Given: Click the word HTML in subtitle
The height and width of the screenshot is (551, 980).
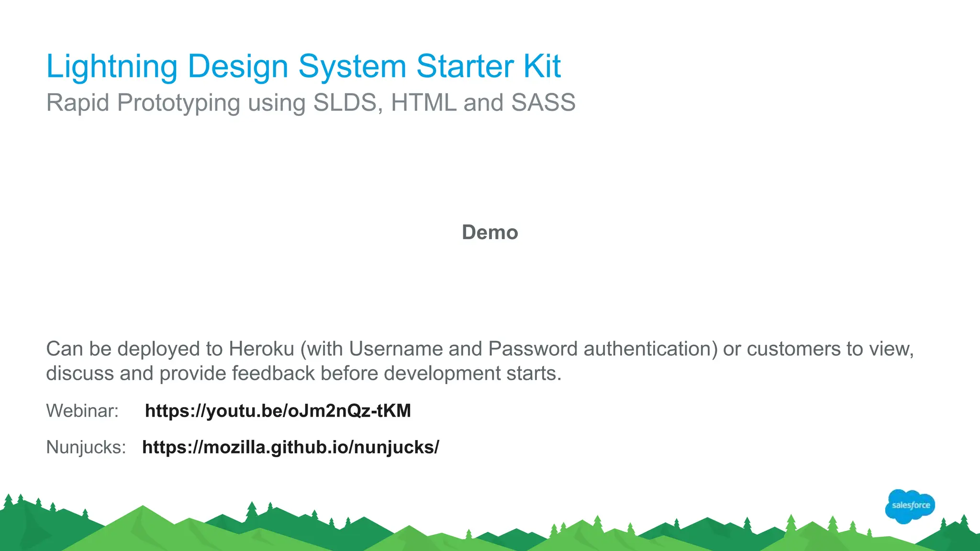Looking at the screenshot, I should coord(423,102).
